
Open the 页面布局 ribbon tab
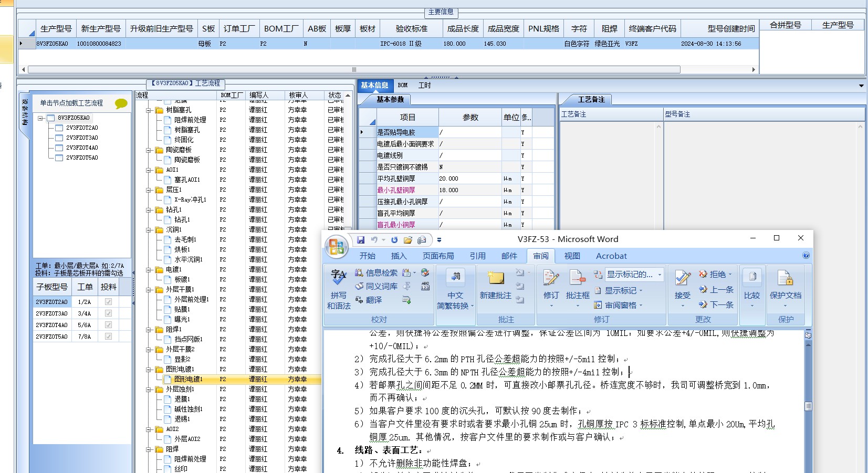click(438, 256)
